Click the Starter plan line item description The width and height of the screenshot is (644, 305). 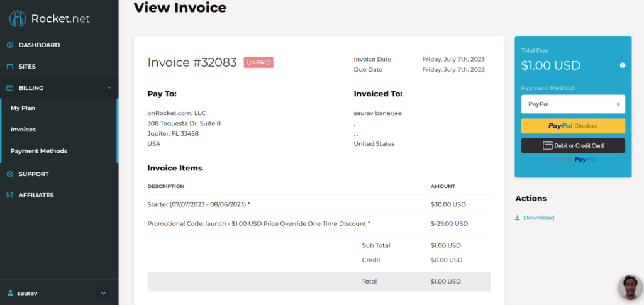pos(199,204)
